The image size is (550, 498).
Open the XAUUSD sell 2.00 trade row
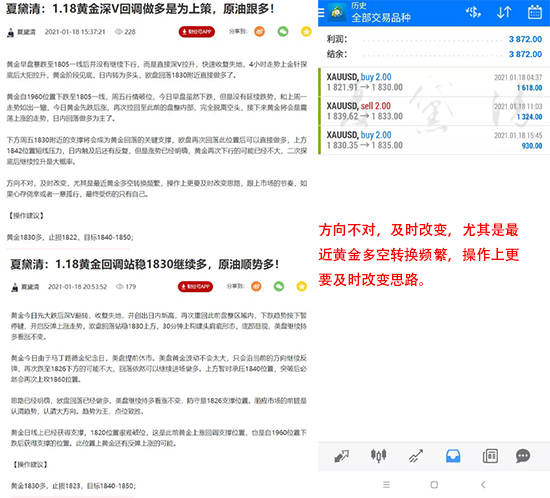click(434, 111)
